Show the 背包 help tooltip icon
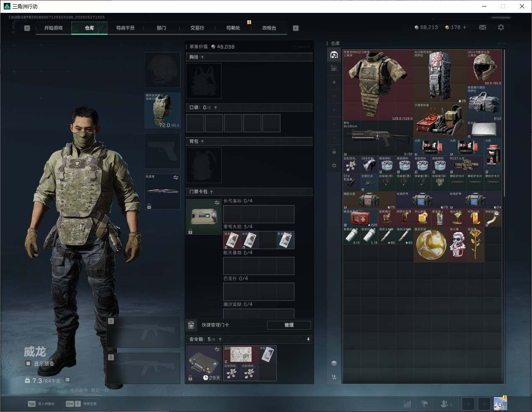 [203, 142]
